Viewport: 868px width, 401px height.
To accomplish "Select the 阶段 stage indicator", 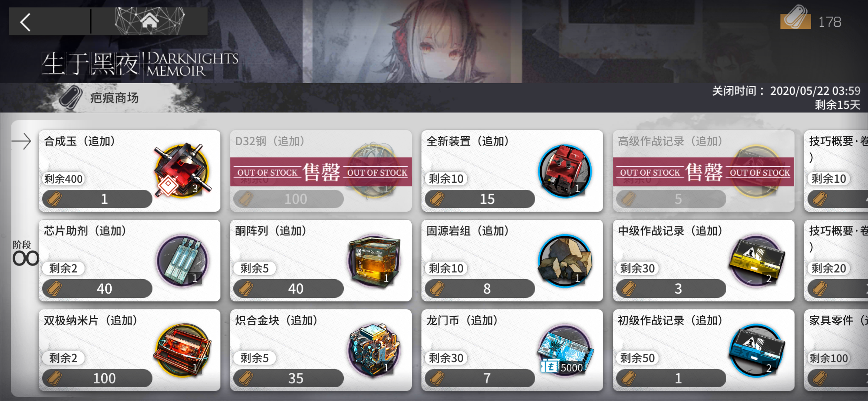I will [x=25, y=253].
